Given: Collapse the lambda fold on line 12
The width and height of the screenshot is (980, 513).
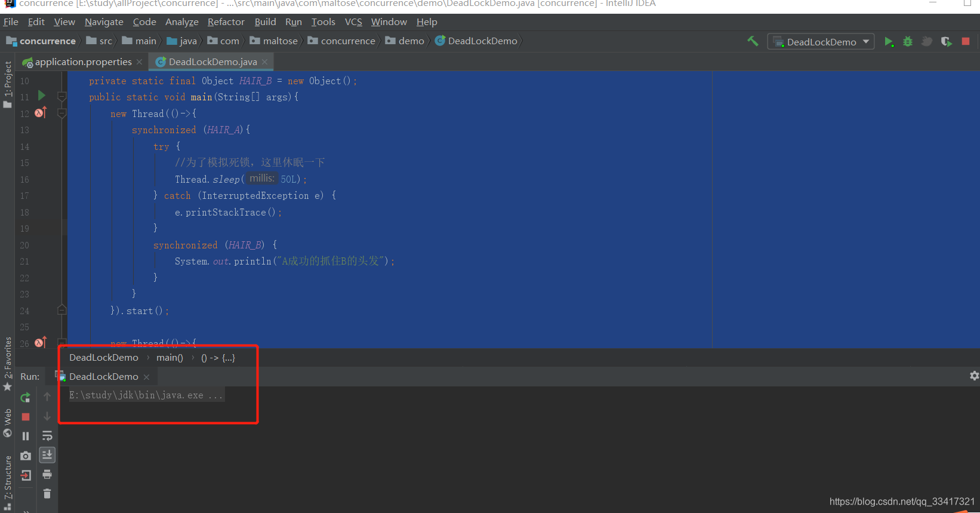Looking at the screenshot, I should coord(61,113).
